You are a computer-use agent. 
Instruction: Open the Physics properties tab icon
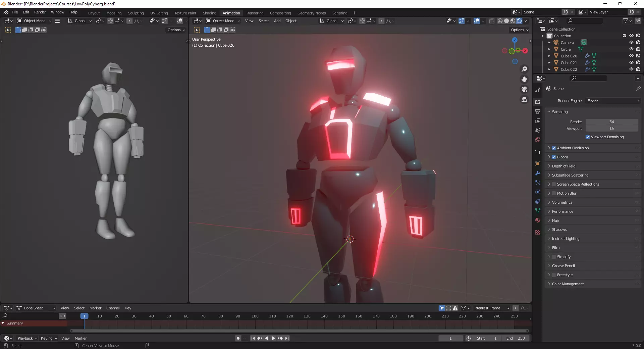click(x=538, y=192)
